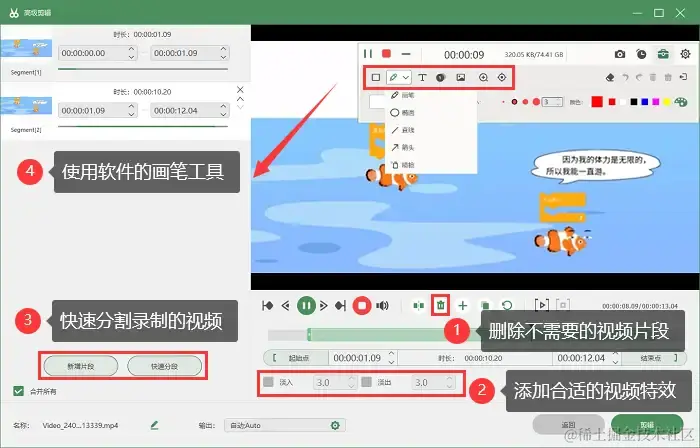Screen dimensions: 700x448
Task: Decrease Segment[2] start time 00:00:01.09
Action: (x=131, y=115)
